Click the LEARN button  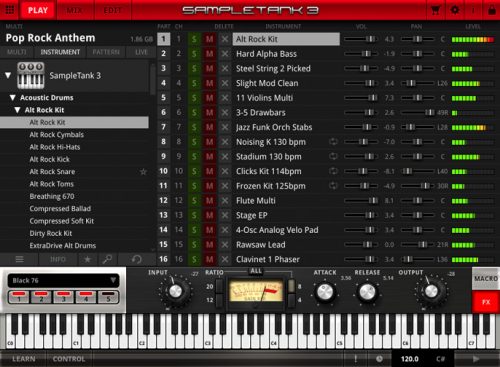(23, 359)
